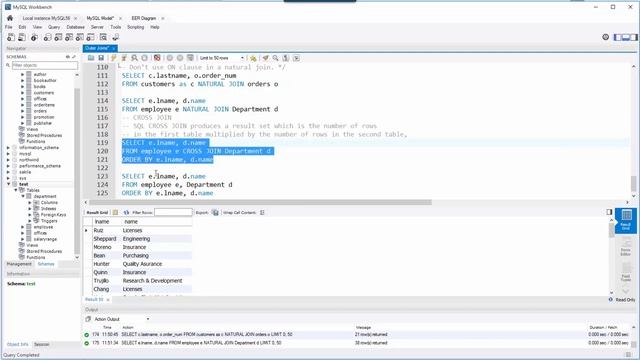Image resolution: width=640 pixels, height=360 pixels.
Task: Open a SQL script file in editor
Action: [91, 58]
